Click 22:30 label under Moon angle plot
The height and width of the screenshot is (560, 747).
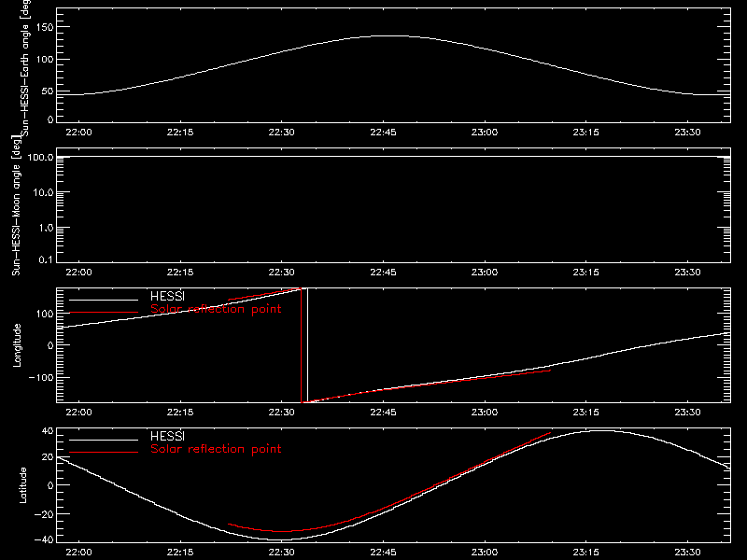[282, 272]
